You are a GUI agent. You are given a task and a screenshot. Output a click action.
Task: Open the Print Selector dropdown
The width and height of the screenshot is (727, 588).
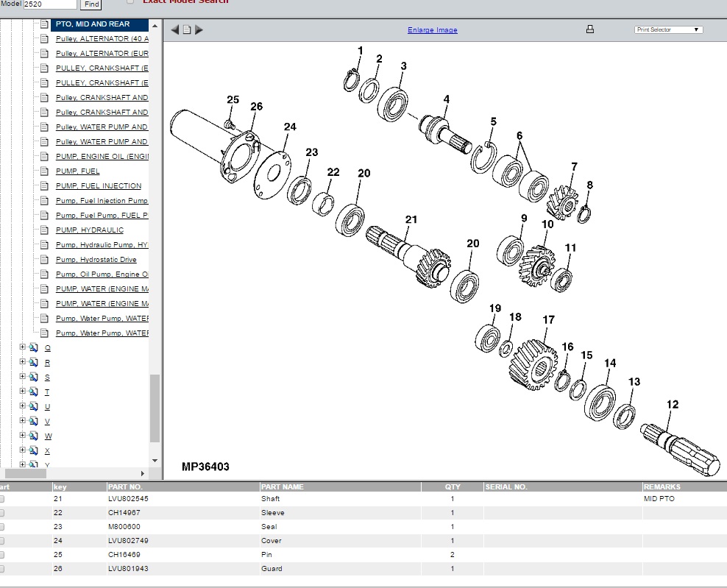tap(668, 29)
